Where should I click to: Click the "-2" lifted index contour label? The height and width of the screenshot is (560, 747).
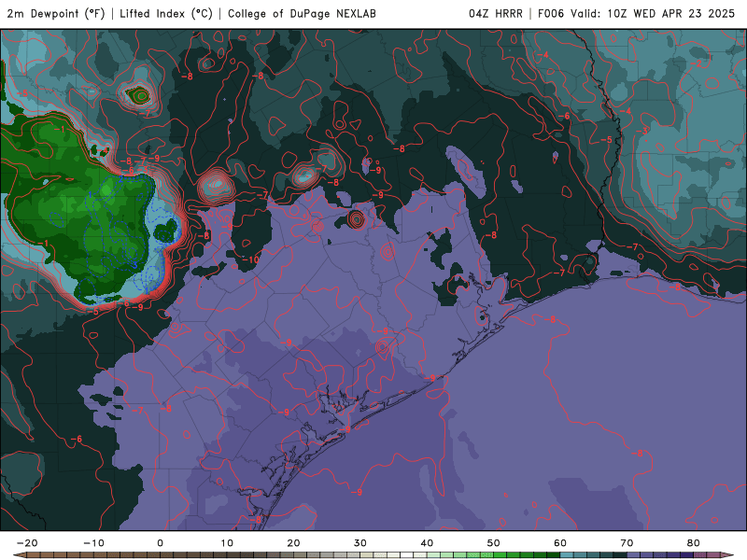(x=696, y=63)
